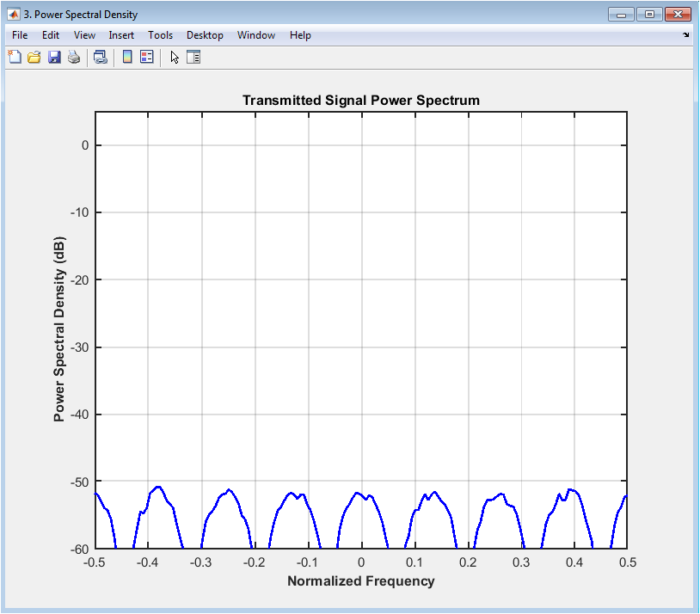700x614 pixels.
Task: Toggle the Edit Plot arrow tool
Action: (175, 58)
